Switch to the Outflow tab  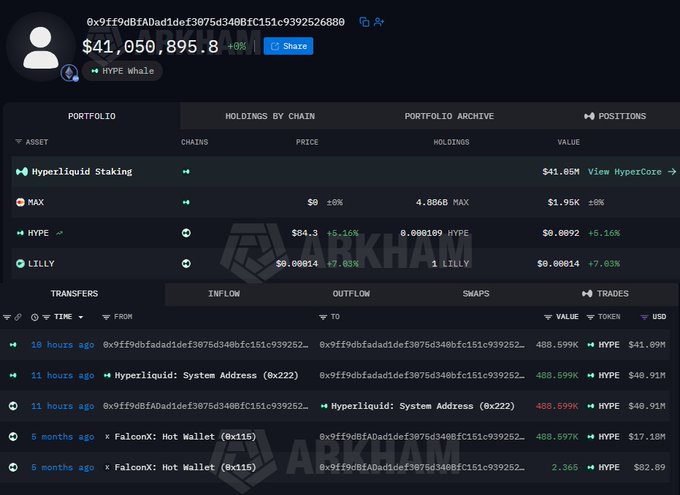(351, 294)
